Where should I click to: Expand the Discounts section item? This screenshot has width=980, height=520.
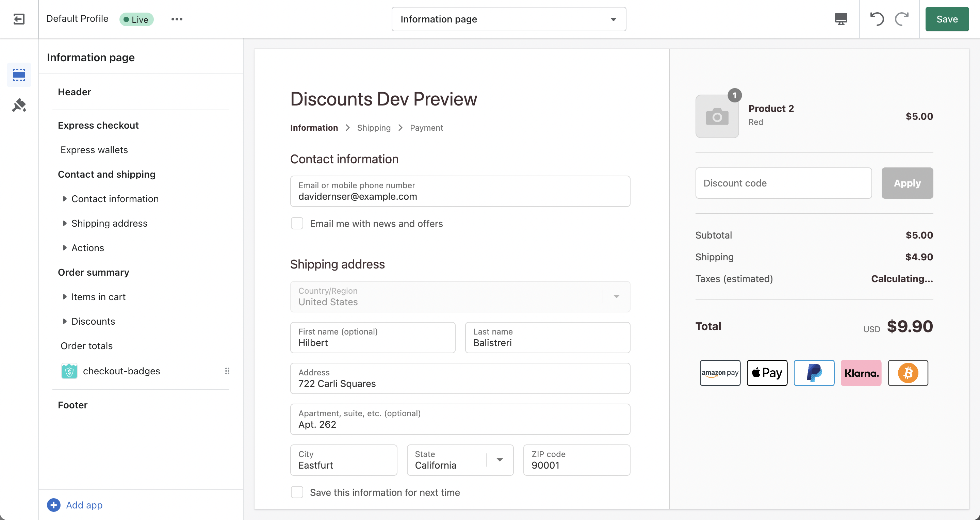tap(65, 321)
